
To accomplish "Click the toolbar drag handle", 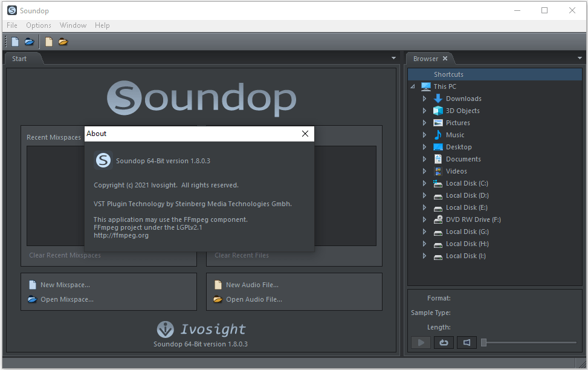I will [x=5, y=42].
